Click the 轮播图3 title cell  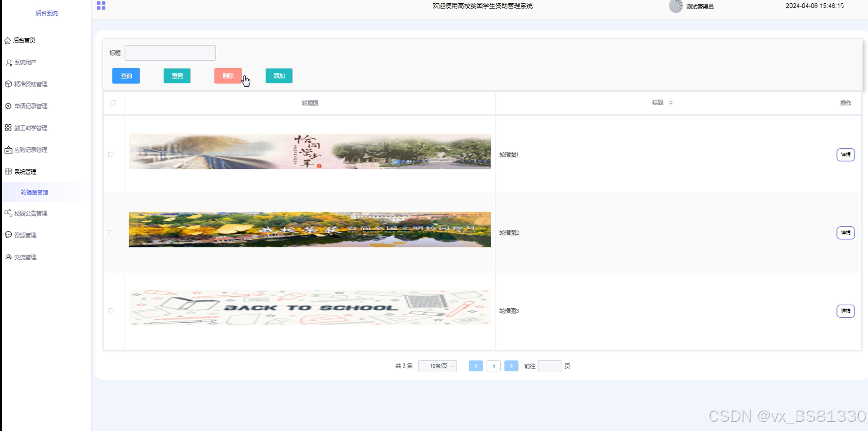(509, 311)
